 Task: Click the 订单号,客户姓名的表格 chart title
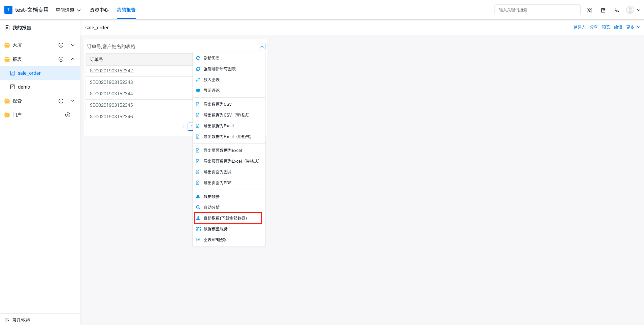point(111,46)
